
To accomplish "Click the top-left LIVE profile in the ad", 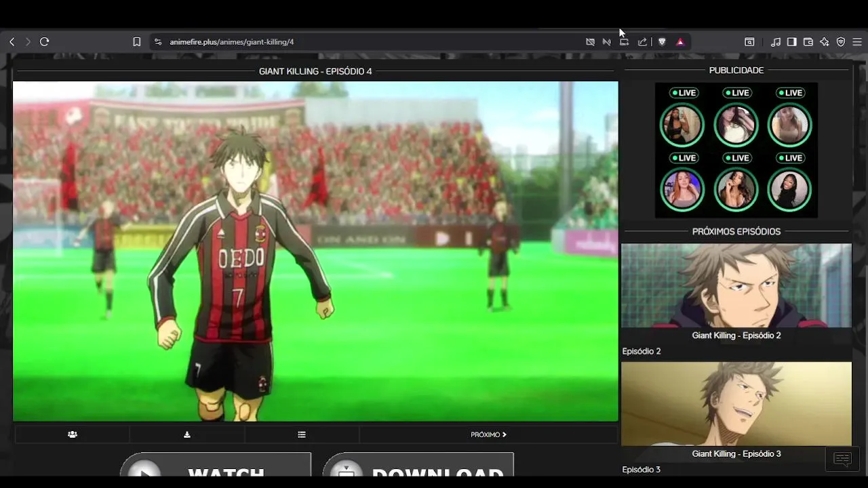I will (x=682, y=125).
